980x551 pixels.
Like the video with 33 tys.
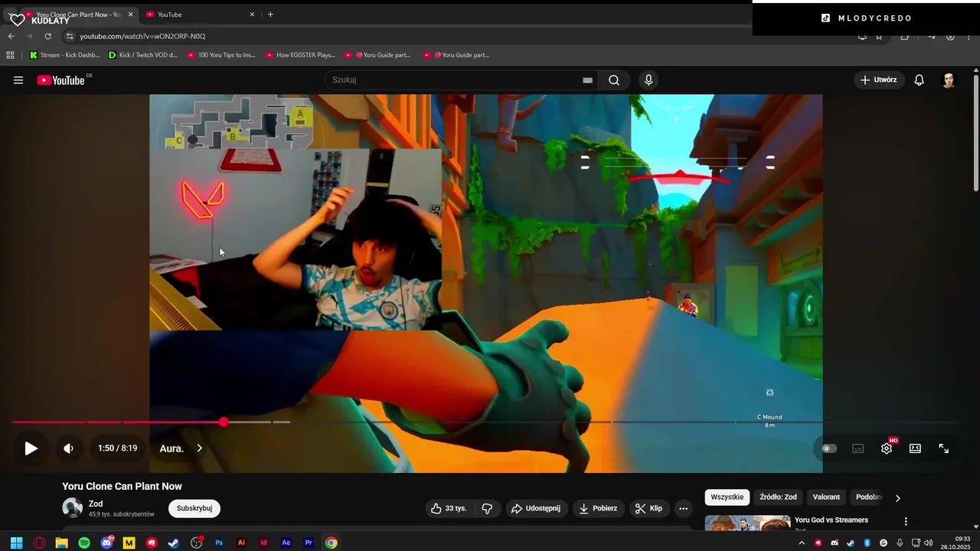pos(449,508)
